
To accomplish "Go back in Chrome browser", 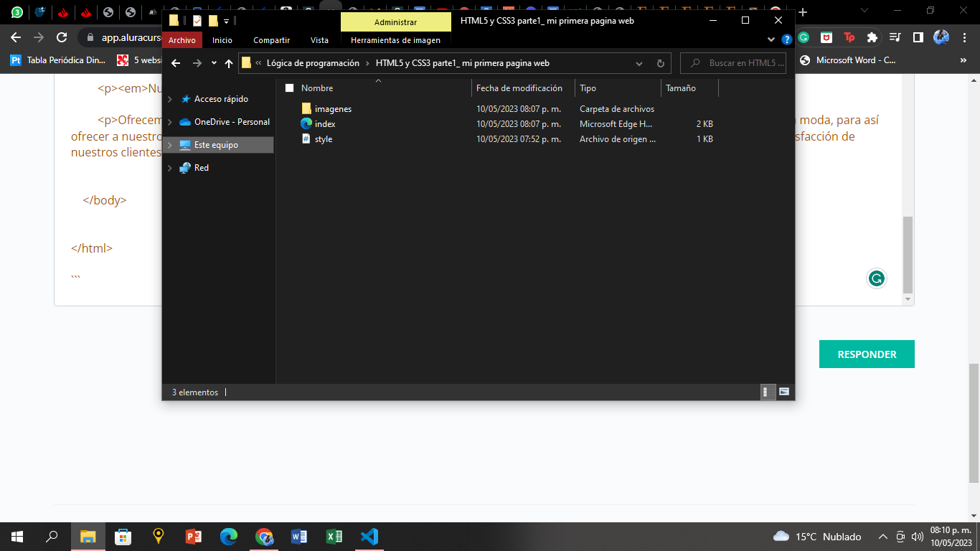I will [16, 37].
